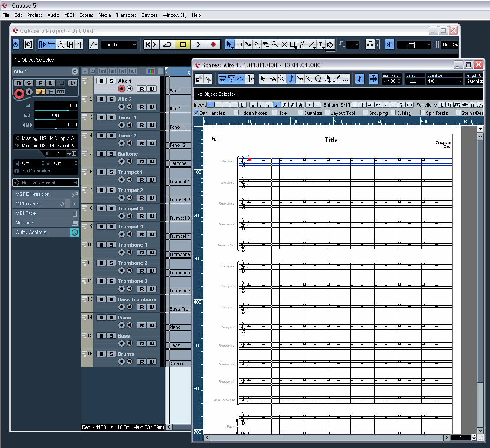Pick the Glue tool in project toolbar
Viewport: 490px width, 448px height.
pyautogui.click(x=257, y=45)
